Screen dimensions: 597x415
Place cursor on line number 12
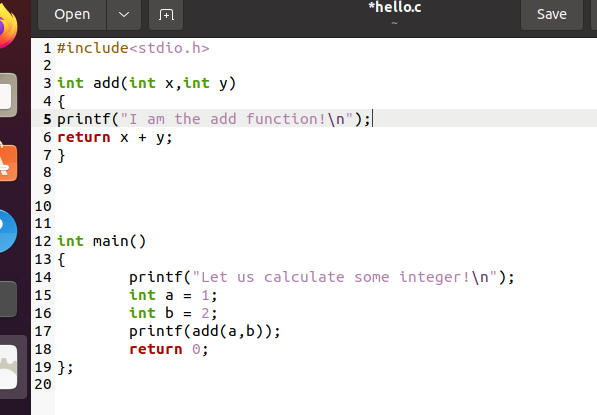click(x=43, y=241)
